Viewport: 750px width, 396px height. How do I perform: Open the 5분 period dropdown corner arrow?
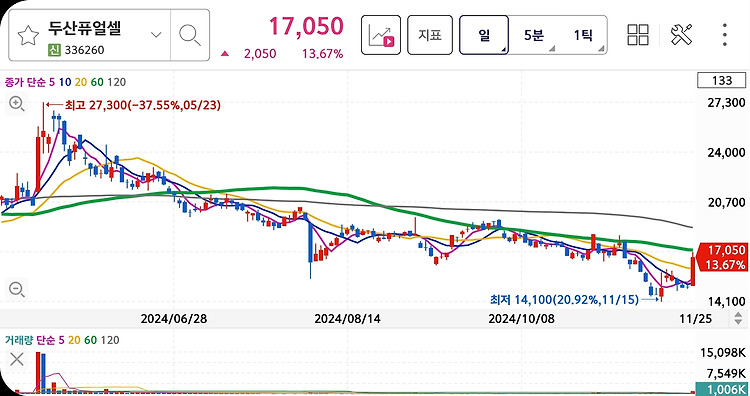tap(552, 49)
